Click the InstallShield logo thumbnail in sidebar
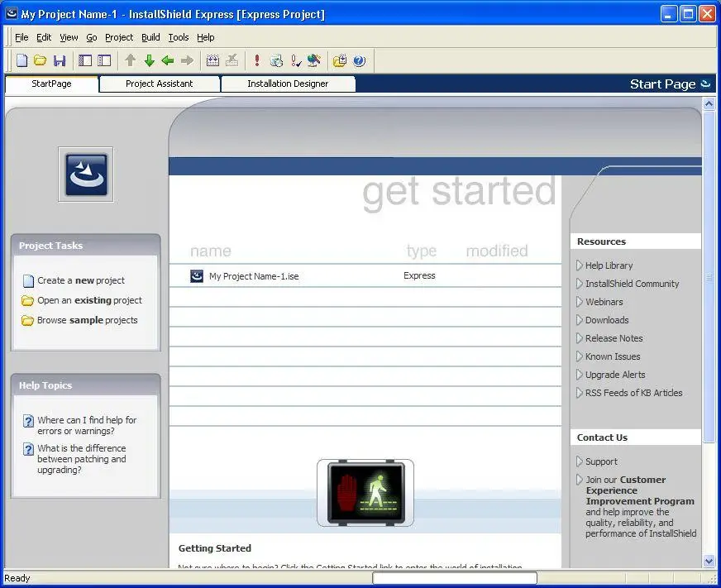Image resolution: width=721 pixels, height=588 pixels. [86, 174]
